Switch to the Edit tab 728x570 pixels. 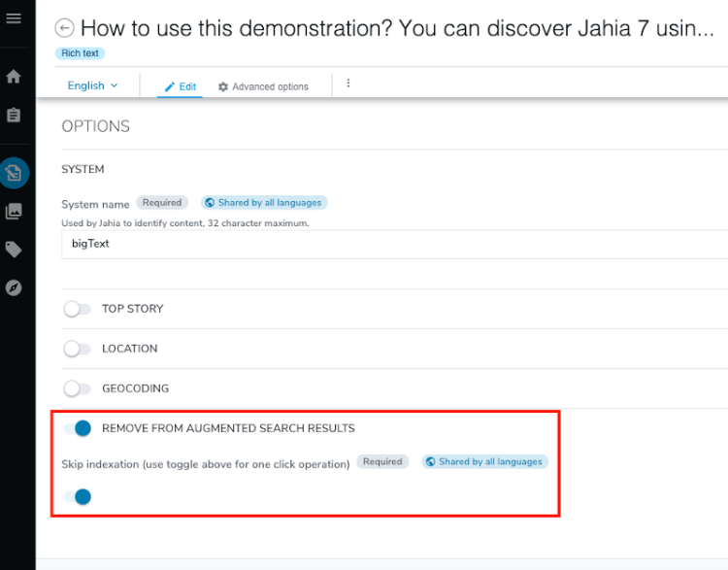[181, 86]
